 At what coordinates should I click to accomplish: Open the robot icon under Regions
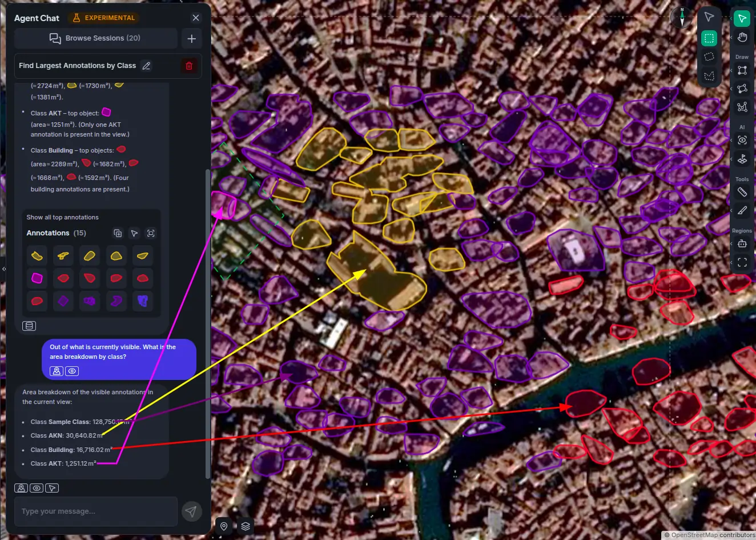coord(742,243)
